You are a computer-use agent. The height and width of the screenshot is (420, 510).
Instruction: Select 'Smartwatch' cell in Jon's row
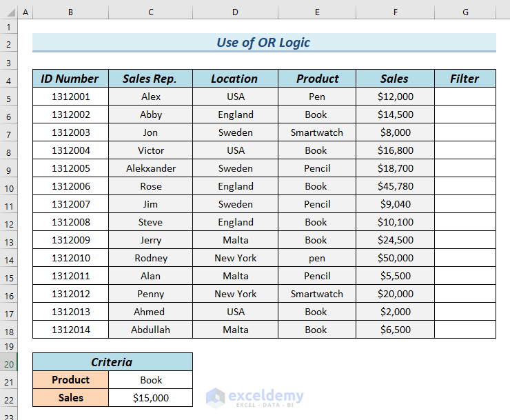(x=317, y=132)
